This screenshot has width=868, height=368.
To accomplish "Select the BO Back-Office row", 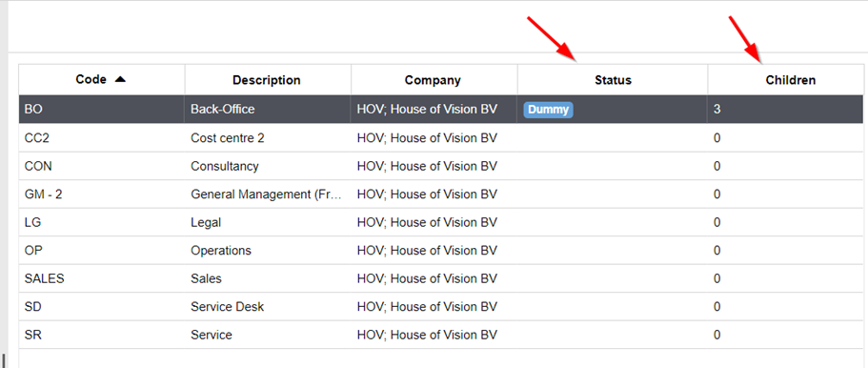I will (441, 110).
